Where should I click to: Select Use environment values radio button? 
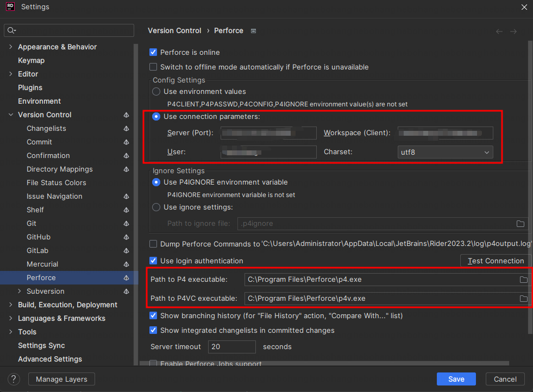tap(156, 91)
